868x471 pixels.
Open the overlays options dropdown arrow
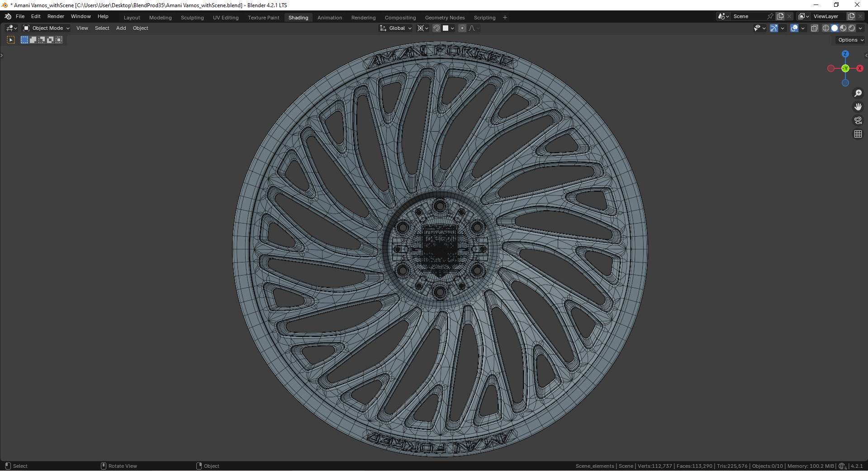tap(803, 28)
